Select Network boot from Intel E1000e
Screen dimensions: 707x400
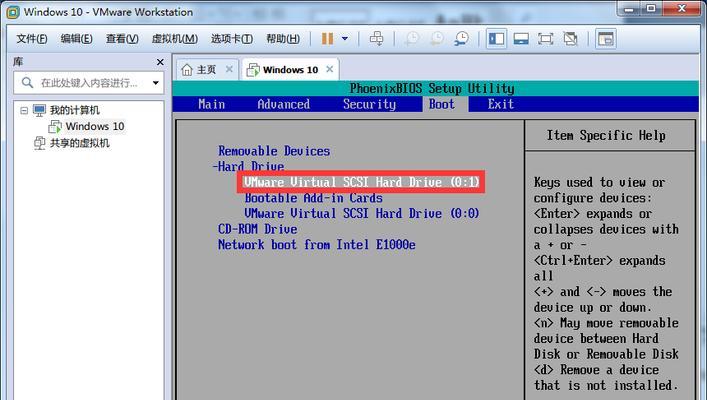tap(317, 245)
